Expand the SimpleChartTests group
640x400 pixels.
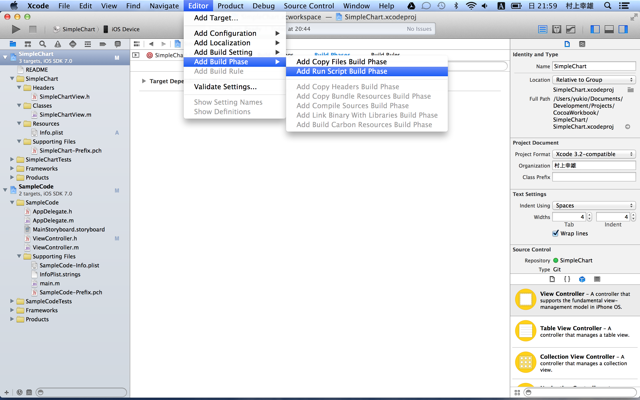point(12,159)
